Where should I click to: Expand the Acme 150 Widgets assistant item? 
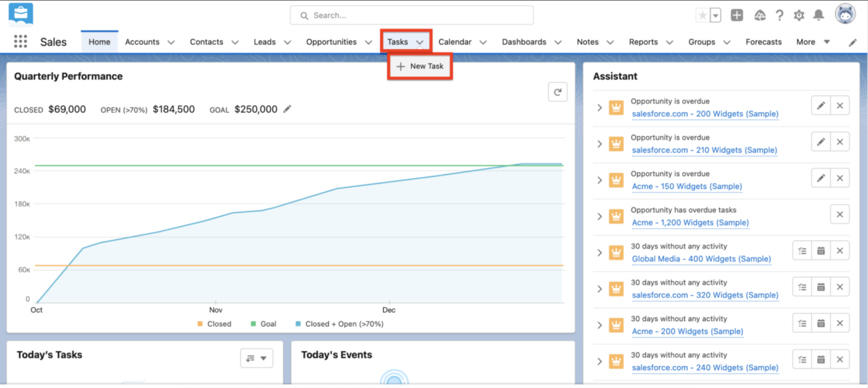(599, 180)
